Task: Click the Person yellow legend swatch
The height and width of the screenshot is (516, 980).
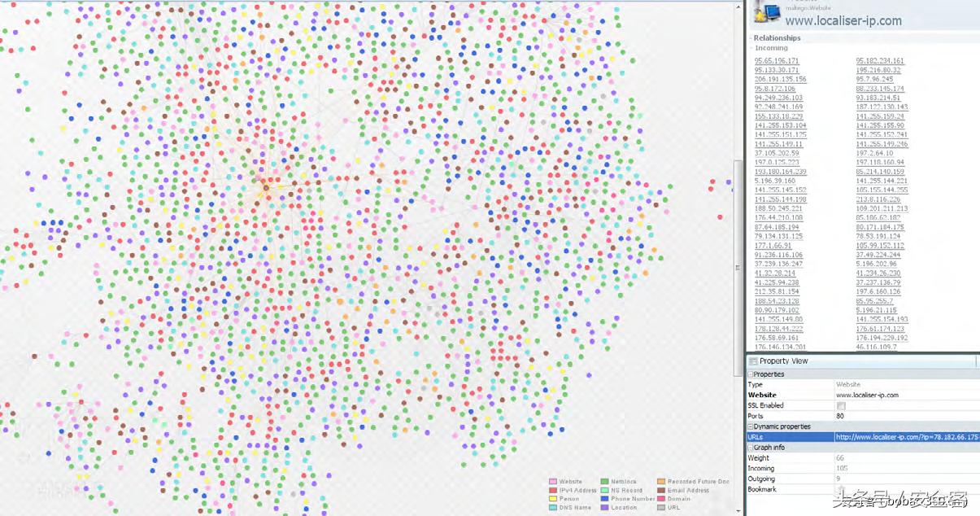Action: coord(553,499)
